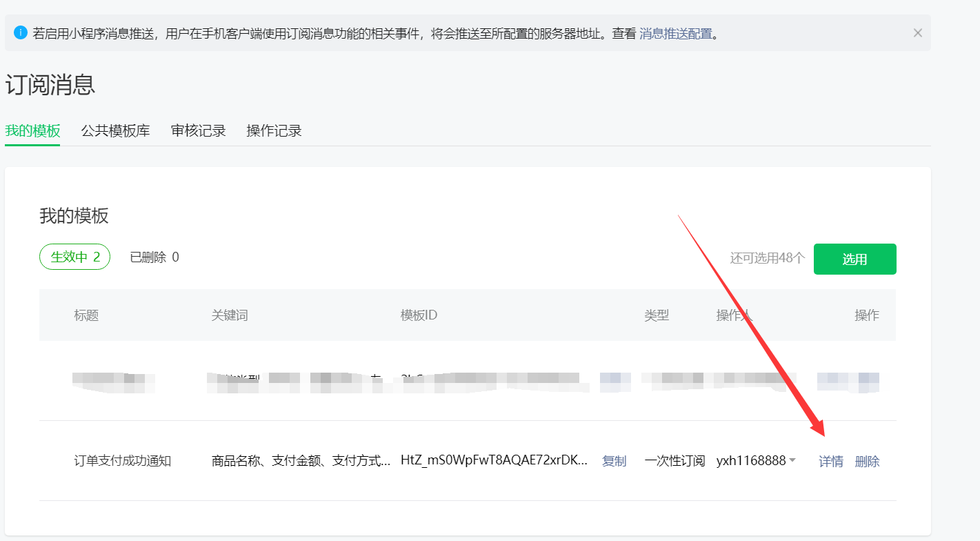This screenshot has height=541, width=980.
Task: Click the 关键词 column header
Action: tap(230, 315)
